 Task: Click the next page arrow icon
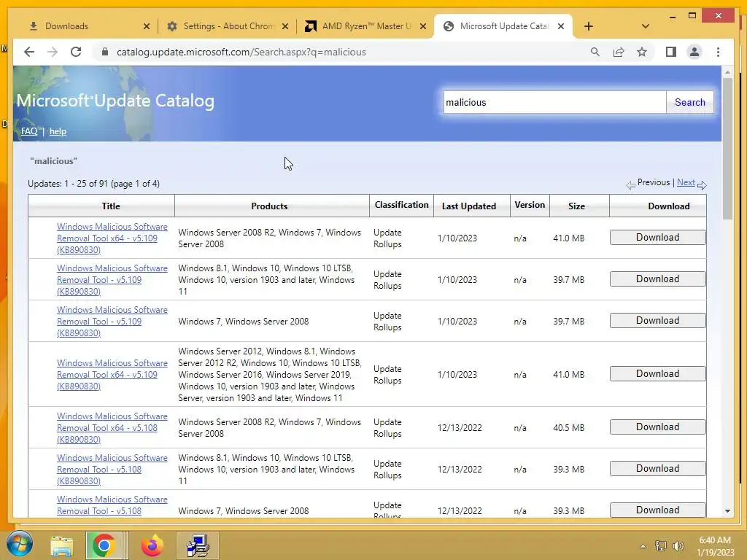point(702,185)
